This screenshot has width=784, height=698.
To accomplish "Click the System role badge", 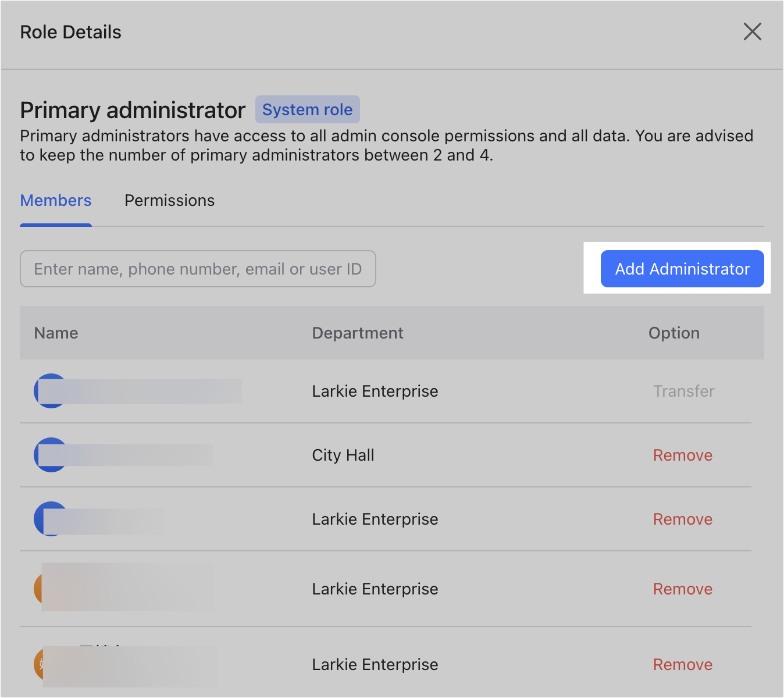I will [x=307, y=109].
